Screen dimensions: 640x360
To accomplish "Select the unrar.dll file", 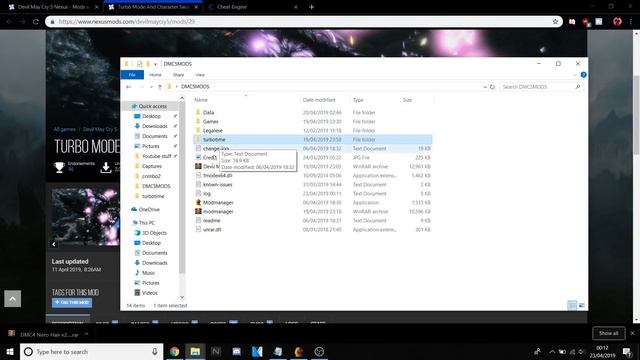I will pyautogui.click(x=212, y=229).
